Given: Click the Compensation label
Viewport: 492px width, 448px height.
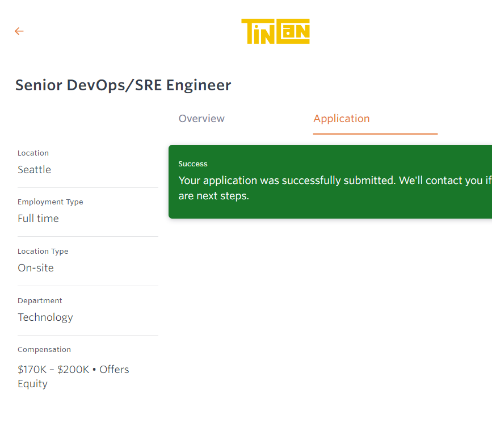Looking at the screenshot, I should pyautogui.click(x=44, y=350).
